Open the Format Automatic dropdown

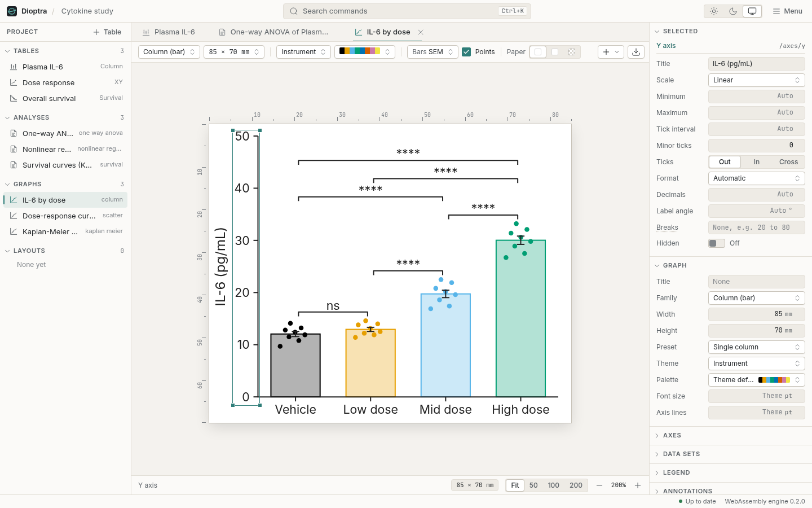click(756, 178)
